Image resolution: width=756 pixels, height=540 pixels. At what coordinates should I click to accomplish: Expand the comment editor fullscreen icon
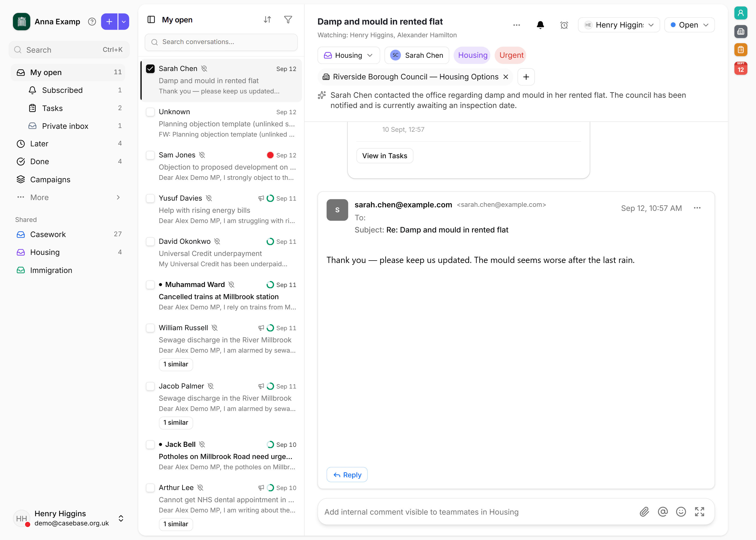pyautogui.click(x=700, y=512)
